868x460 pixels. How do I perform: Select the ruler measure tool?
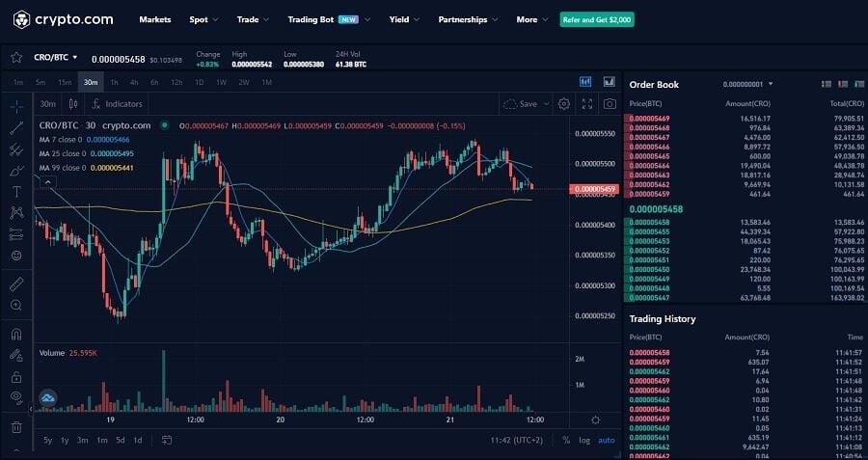(16, 284)
